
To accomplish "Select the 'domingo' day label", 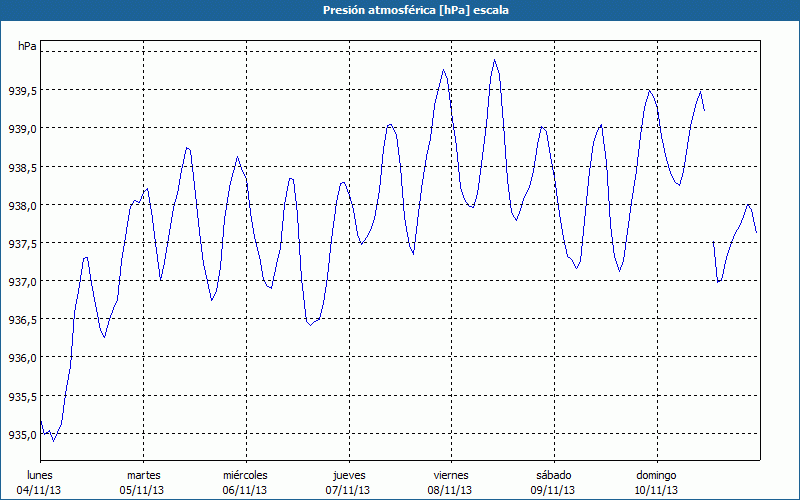I will pos(656,474).
